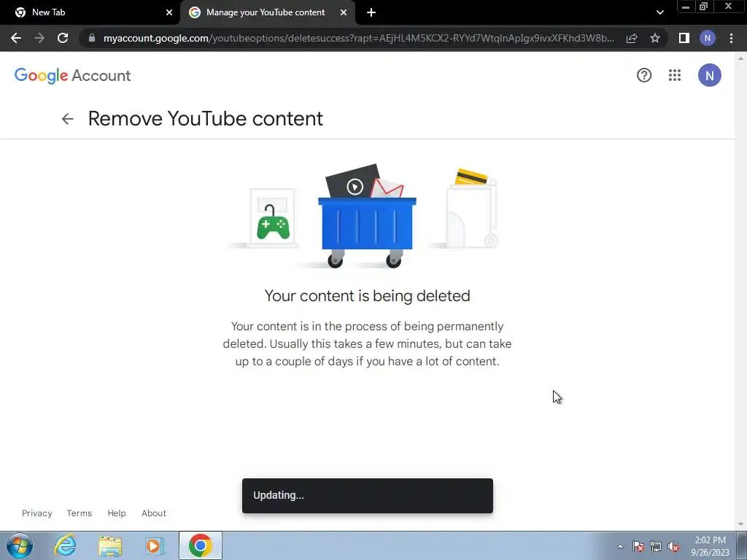Open the Google apps grid

click(x=675, y=75)
